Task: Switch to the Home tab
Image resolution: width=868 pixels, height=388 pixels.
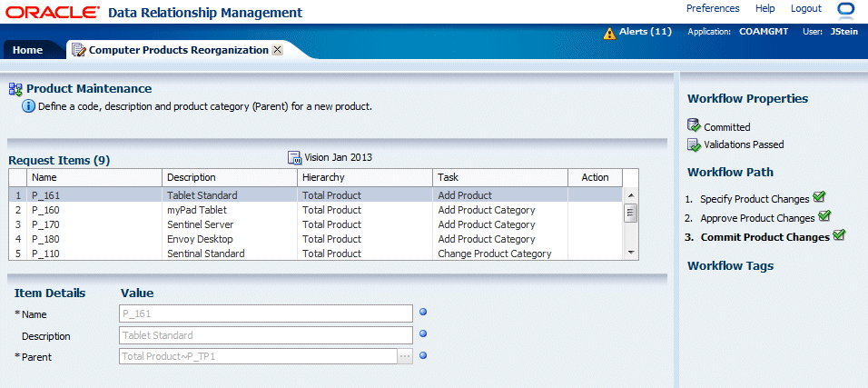Action: [x=27, y=50]
